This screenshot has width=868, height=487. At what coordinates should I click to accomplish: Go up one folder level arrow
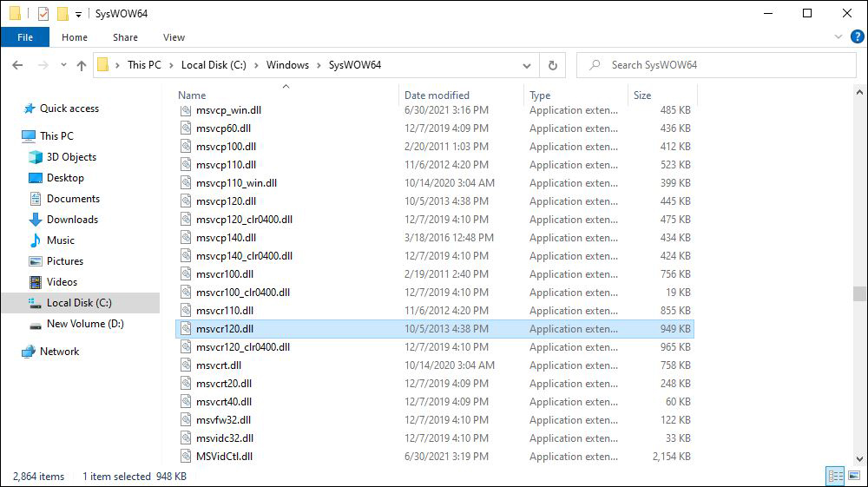[82, 65]
